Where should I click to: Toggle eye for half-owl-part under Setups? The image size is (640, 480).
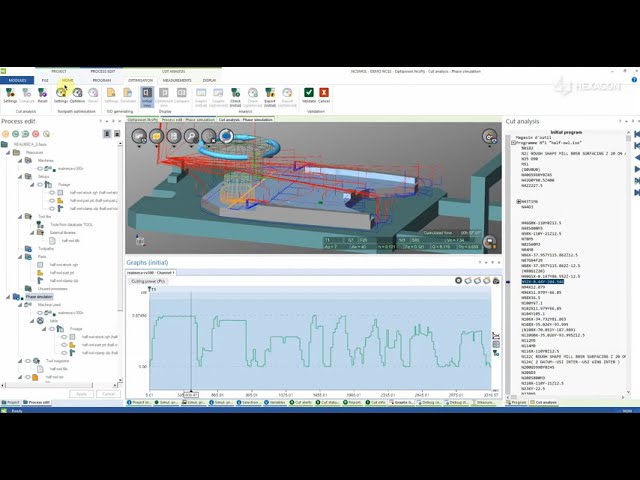tap(52, 200)
